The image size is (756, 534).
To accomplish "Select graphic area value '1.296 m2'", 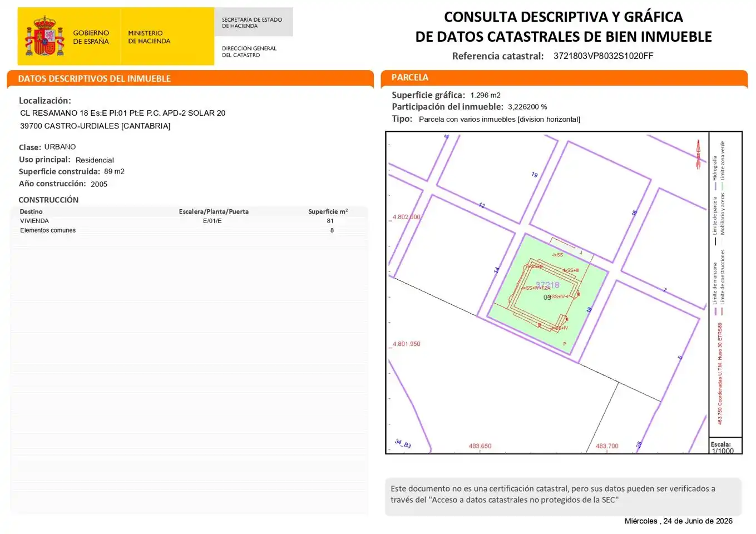I will 486,96.
